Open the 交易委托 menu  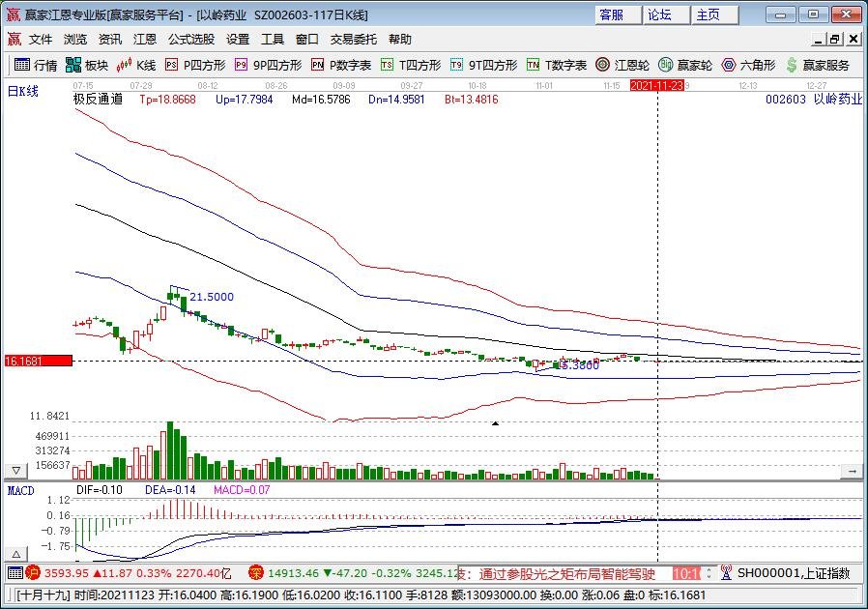(354, 40)
